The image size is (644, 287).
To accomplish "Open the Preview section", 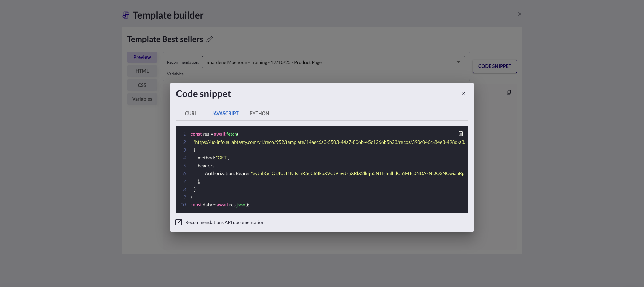I will click(x=142, y=57).
